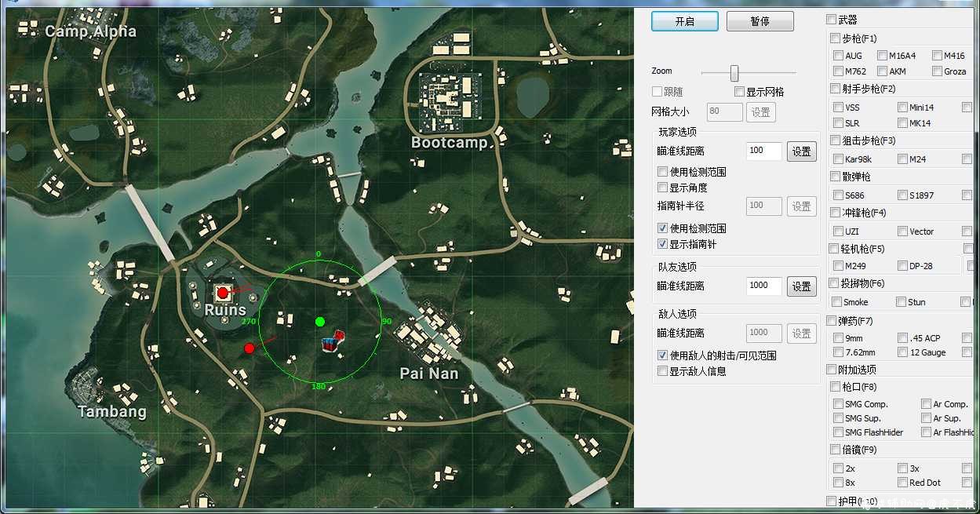980x514 pixels.
Task: Check the M16A4 checkbox
Action: coord(882,56)
